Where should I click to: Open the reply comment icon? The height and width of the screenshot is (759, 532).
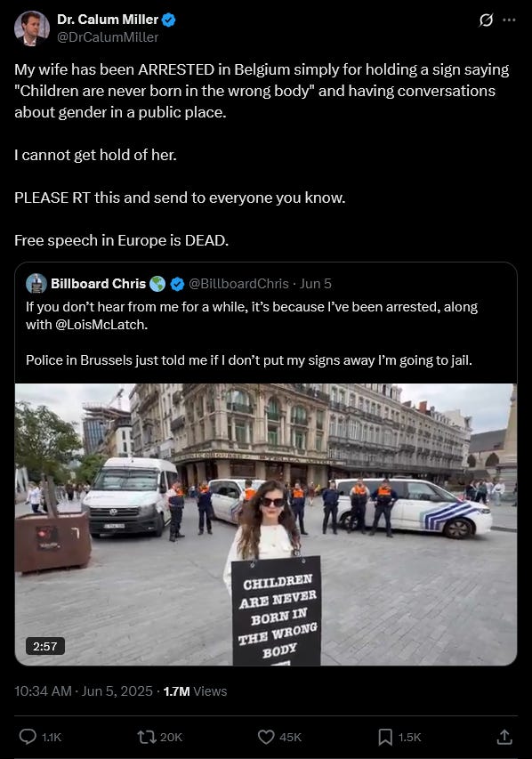click(28, 737)
